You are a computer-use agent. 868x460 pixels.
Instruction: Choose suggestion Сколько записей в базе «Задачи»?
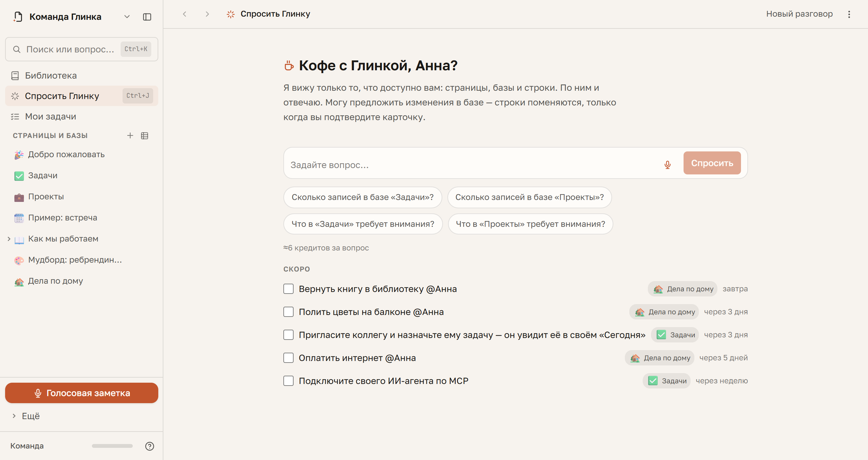click(x=363, y=197)
